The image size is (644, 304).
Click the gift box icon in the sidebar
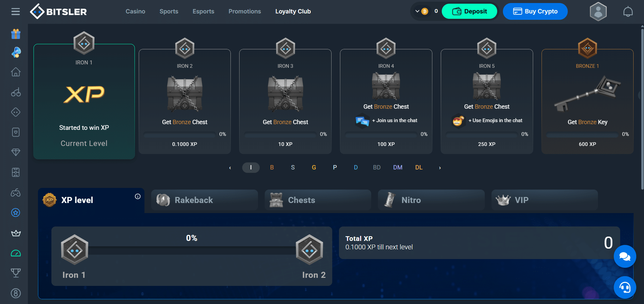[16, 34]
